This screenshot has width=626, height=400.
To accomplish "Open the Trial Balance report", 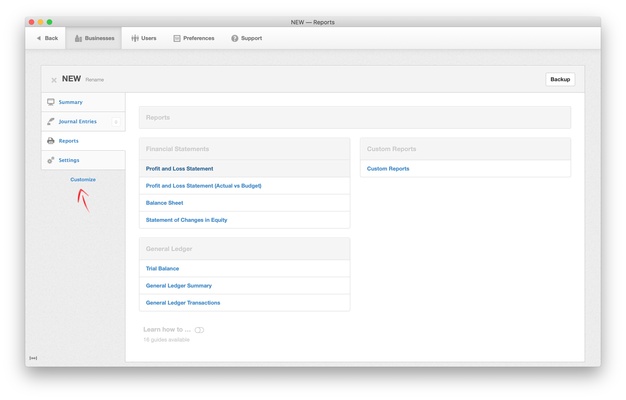I will (162, 269).
